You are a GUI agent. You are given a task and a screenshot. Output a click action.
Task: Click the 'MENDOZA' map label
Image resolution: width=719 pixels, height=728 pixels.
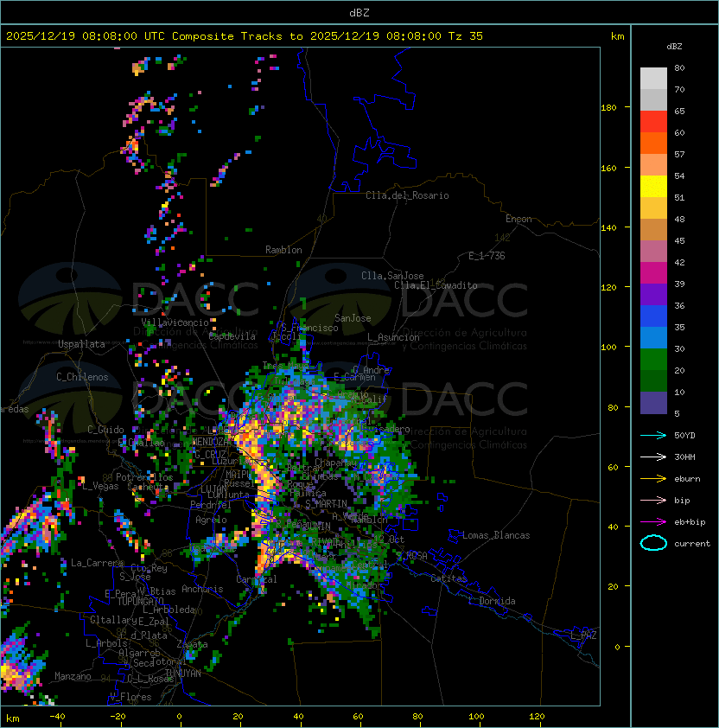tap(210, 442)
